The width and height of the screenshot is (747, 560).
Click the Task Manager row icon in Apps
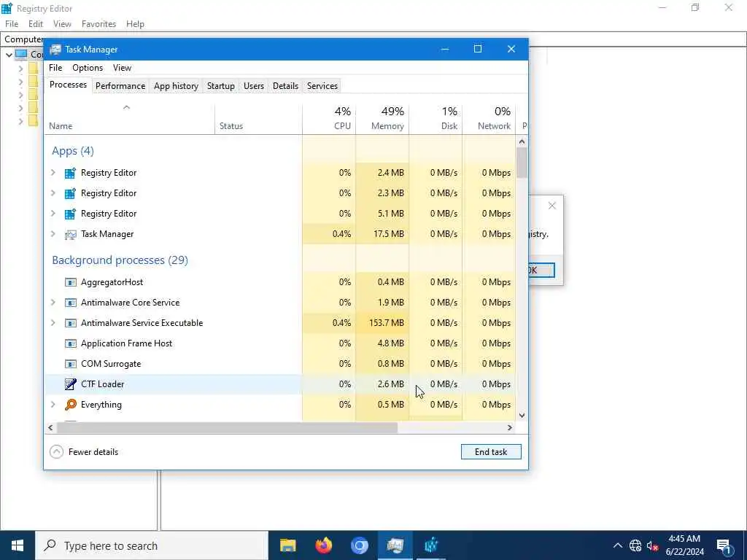coord(71,234)
